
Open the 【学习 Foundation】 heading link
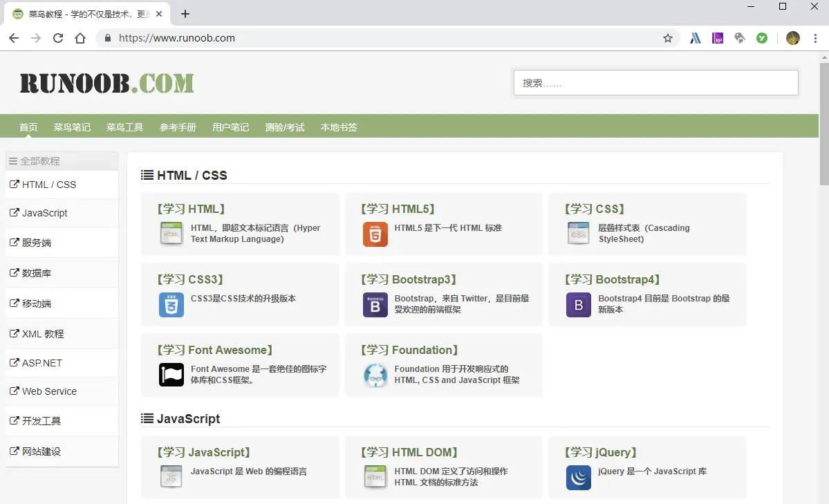[x=409, y=350]
